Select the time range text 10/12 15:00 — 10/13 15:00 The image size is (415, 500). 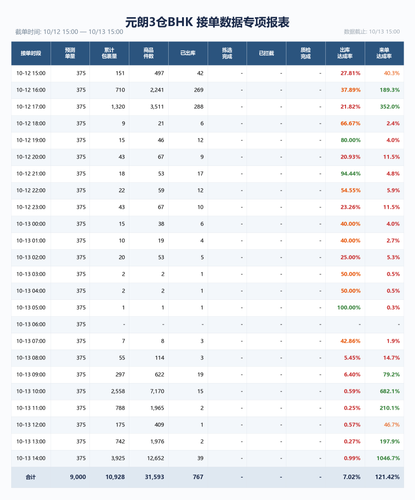click(x=83, y=32)
